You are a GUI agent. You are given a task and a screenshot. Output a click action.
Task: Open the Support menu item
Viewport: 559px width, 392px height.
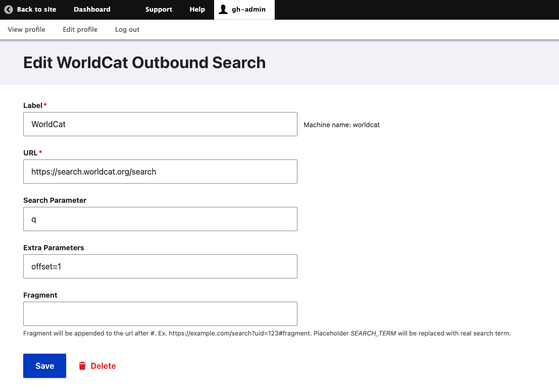[159, 10]
